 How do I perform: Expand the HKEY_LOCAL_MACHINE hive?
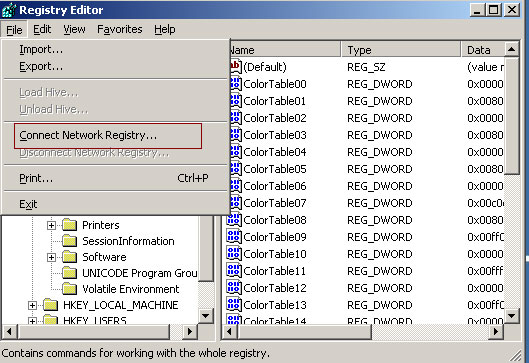coord(32,305)
